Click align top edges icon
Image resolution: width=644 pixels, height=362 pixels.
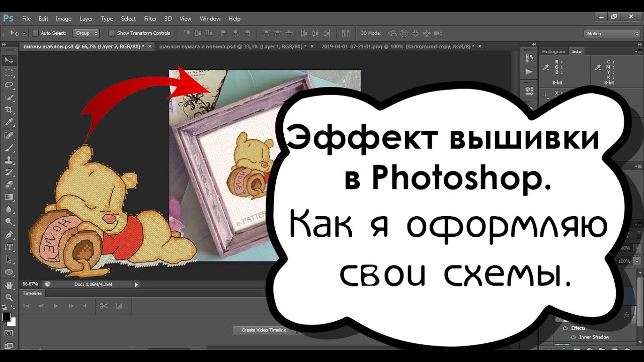click(187, 33)
